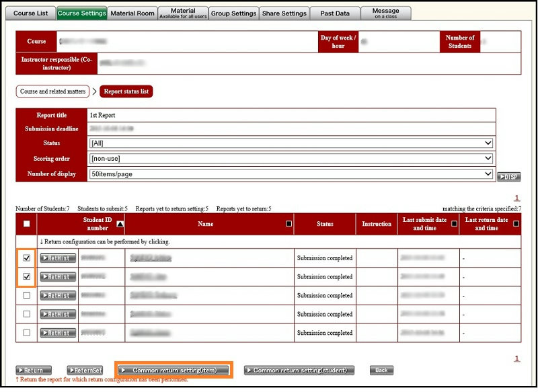The image size is (538, 392).
Task: Uncheck the first student's checkbox
Action: pos(26,258)
